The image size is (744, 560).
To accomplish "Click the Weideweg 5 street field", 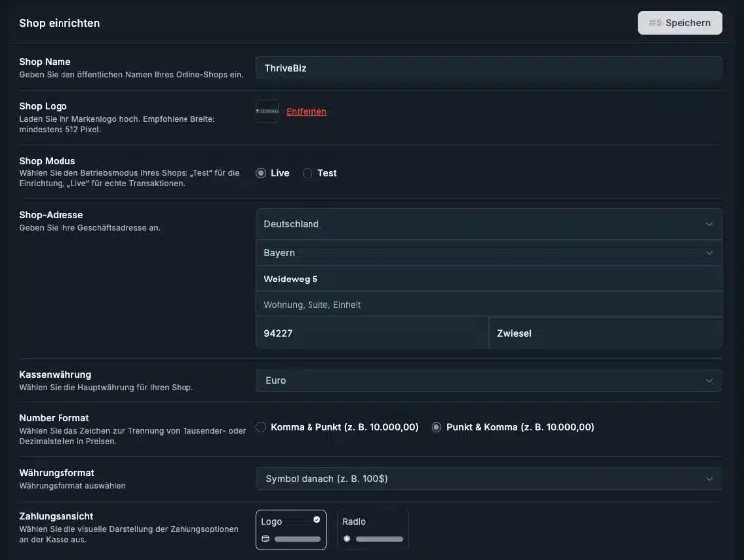I will tap(488, 280).
